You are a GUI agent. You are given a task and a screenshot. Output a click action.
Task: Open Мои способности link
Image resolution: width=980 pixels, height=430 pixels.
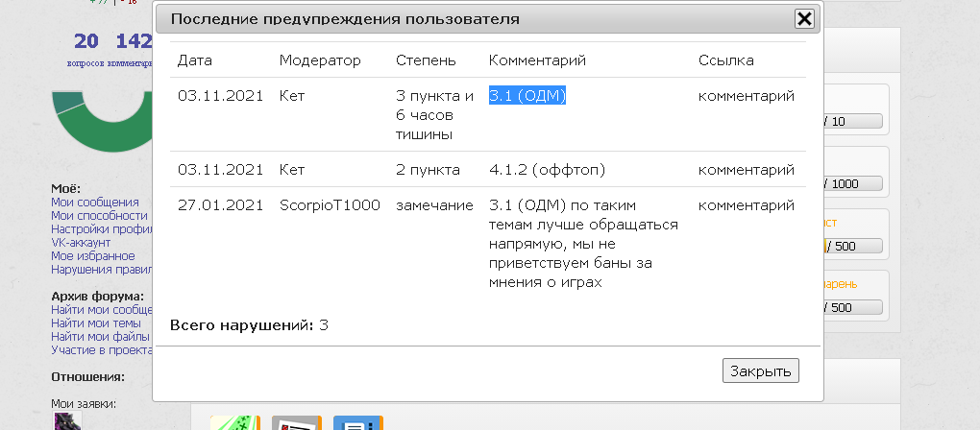[x=99, y=216]
